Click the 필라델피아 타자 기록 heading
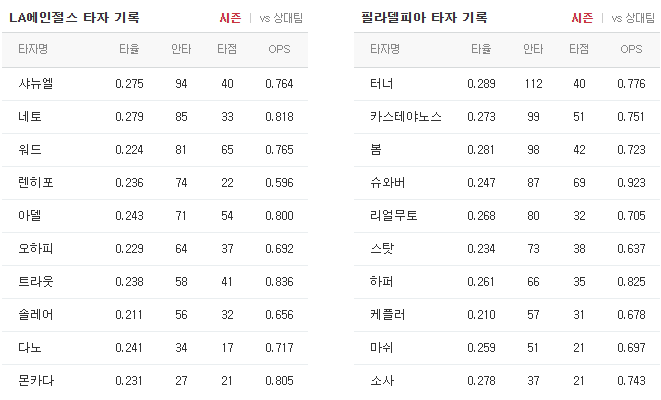This screenshot has height=400, width=661. click(x=424, y=17)
